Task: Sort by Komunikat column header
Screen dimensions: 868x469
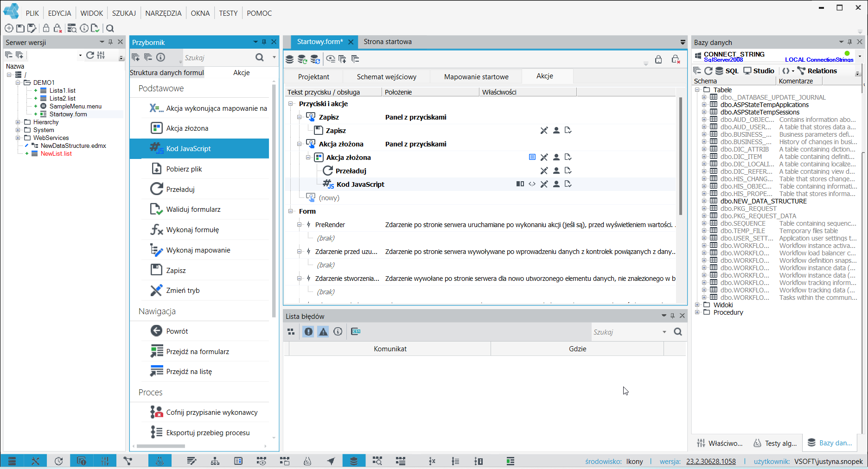Action: click(x=390, y=349)
